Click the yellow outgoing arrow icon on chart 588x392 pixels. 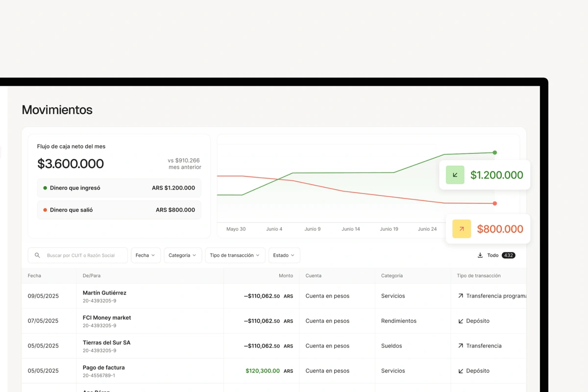coord(461,229)
